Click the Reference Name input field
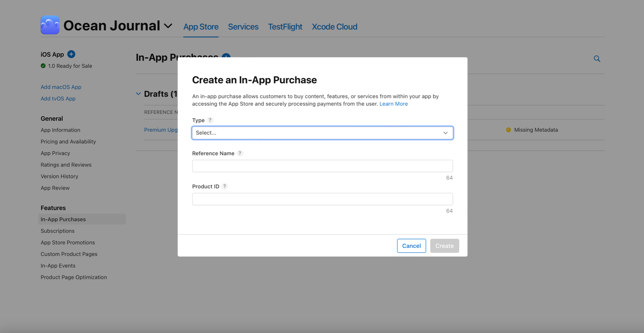The width and height of the screenshot is (644, 333). click(x=322, y=165)
